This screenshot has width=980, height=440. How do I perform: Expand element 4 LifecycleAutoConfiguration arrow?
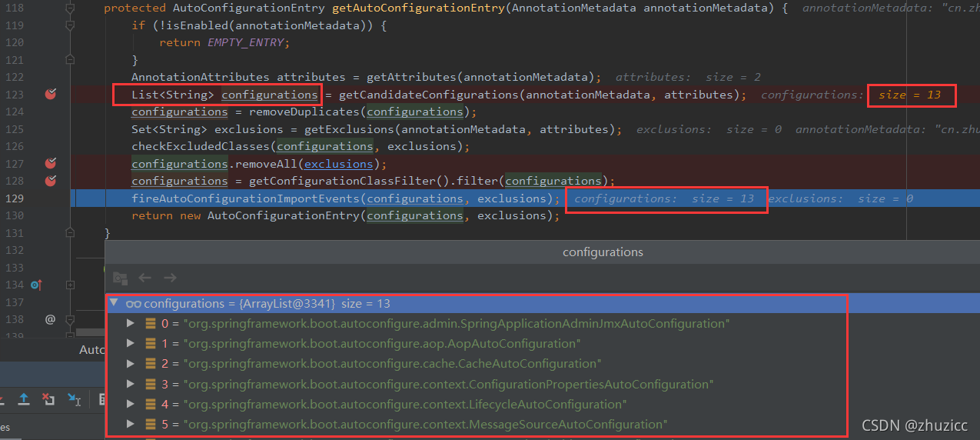tap(131, 404)
